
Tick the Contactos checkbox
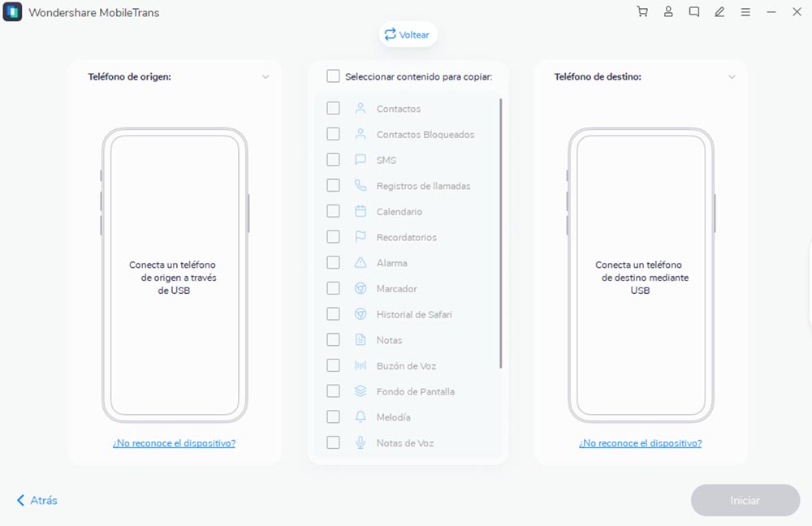pyautogui.click(x=333, y=108)
